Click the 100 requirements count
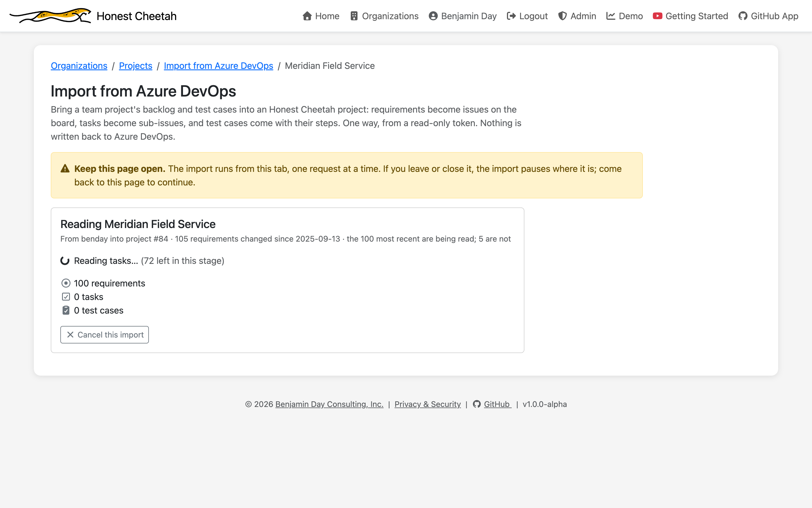The image size is (812, 508). 109,283
